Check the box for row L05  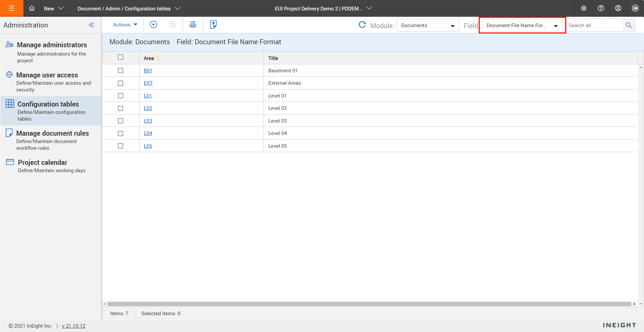pyautogui.click(x=120, y=146)
